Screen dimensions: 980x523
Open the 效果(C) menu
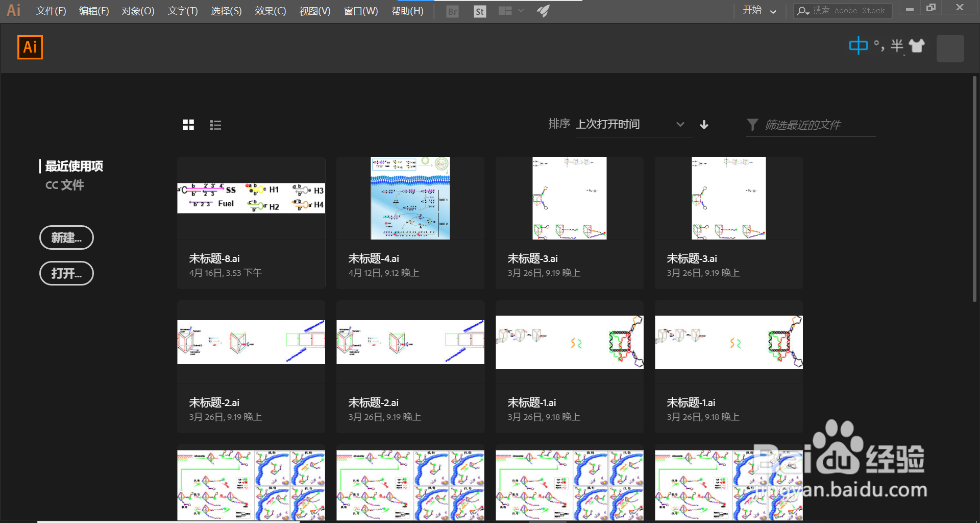point(271,11)
